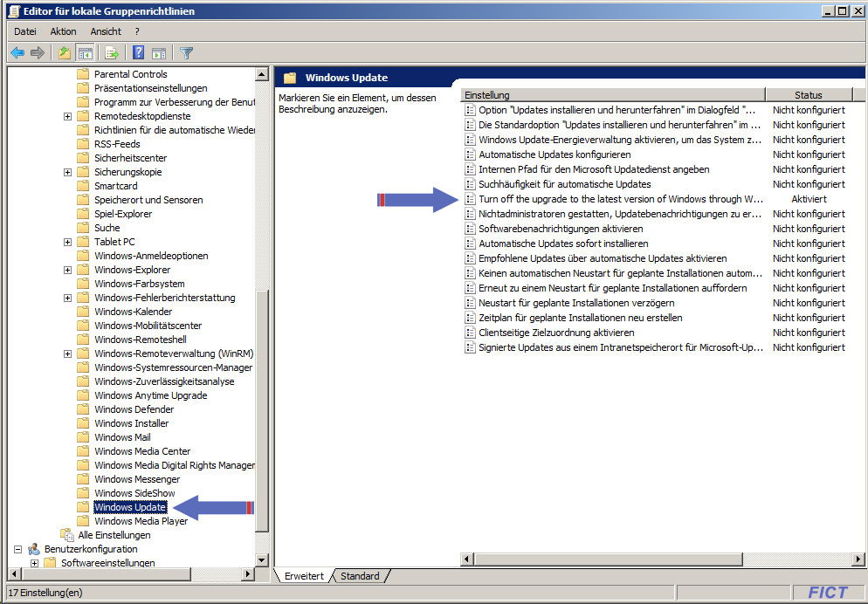Click the folder icon beside Windows Media Center

(83, 451)
